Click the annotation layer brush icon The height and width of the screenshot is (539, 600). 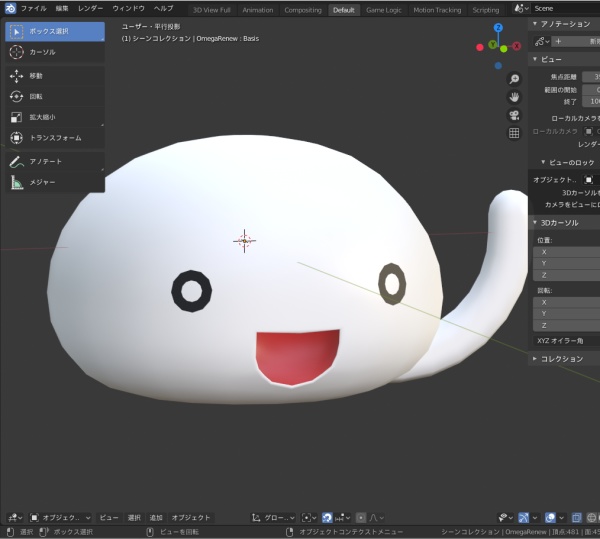coord(541,41)
